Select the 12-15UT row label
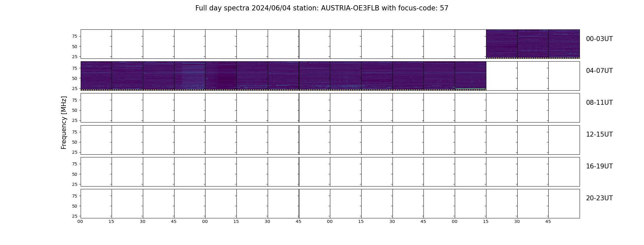Image resolution: width=644 pixels, height=245 pixels. [599, 134]
